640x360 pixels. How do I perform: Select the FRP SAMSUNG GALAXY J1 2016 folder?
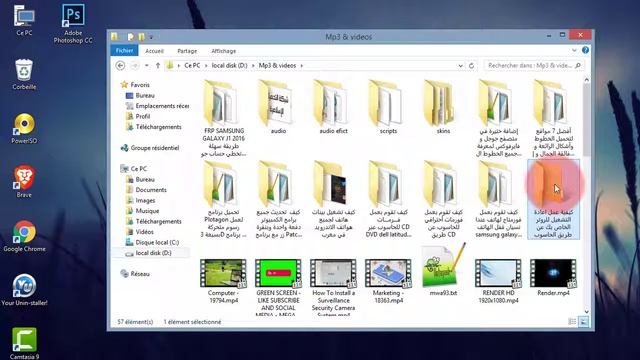point(223,118)
